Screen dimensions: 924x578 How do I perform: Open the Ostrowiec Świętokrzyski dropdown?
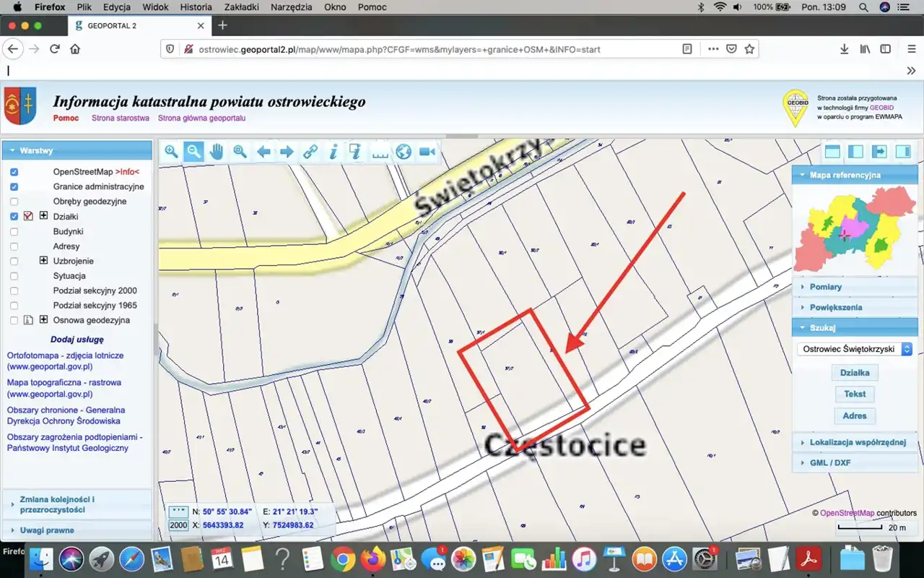[855, 349]
